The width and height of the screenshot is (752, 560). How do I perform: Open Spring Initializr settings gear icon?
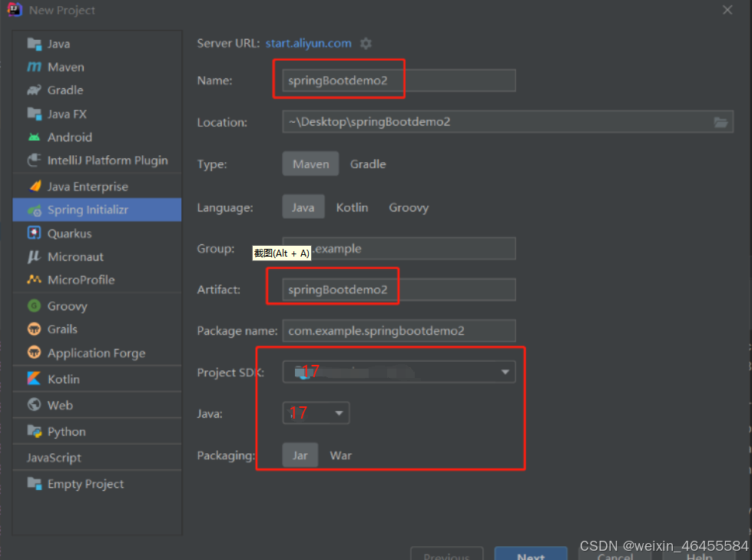click(x=366, y=44)
